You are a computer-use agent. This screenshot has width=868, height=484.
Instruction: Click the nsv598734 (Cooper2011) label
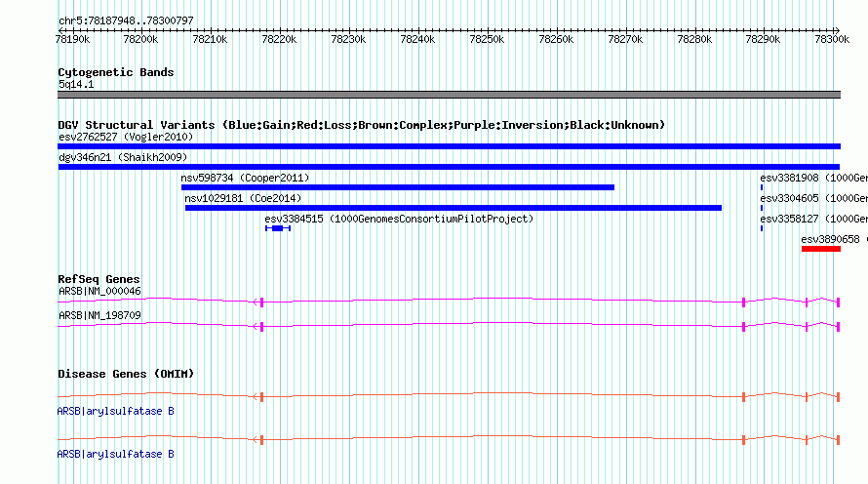click(x=245, y=178)
